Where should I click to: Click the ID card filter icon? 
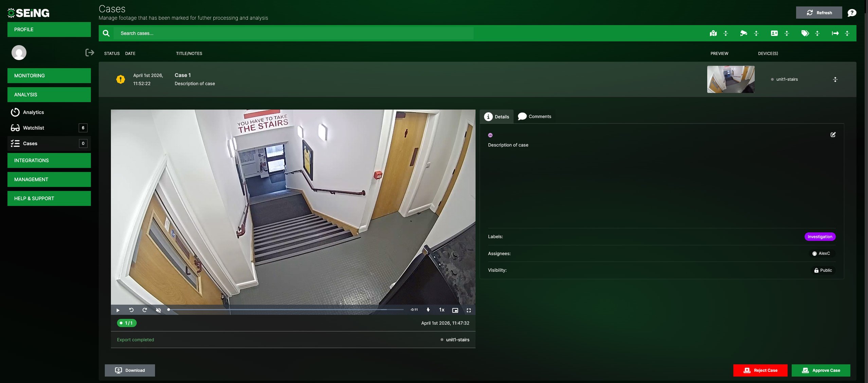(x=774, y=33)
